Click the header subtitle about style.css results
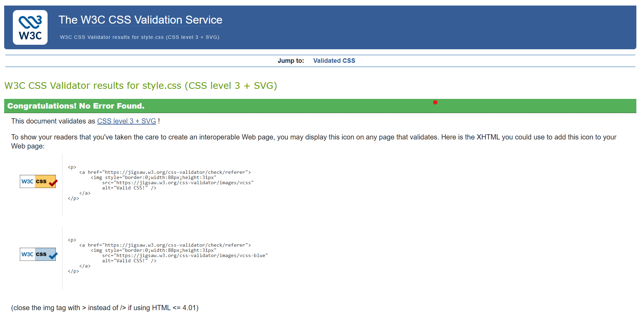Viewport: 644px width, 315px height. (x=140, y=37)
